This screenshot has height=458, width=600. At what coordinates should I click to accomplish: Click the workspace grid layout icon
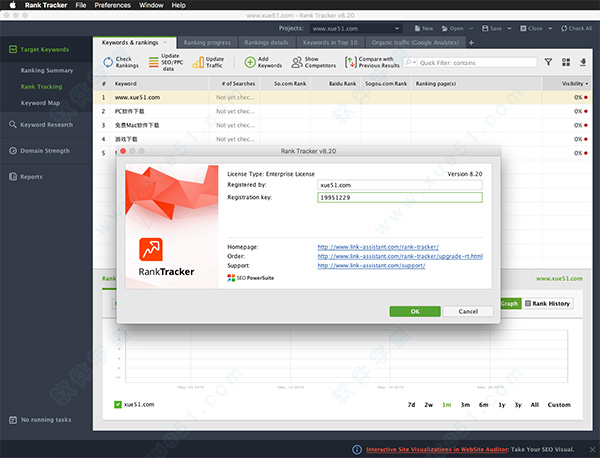[x=566, y=62]
